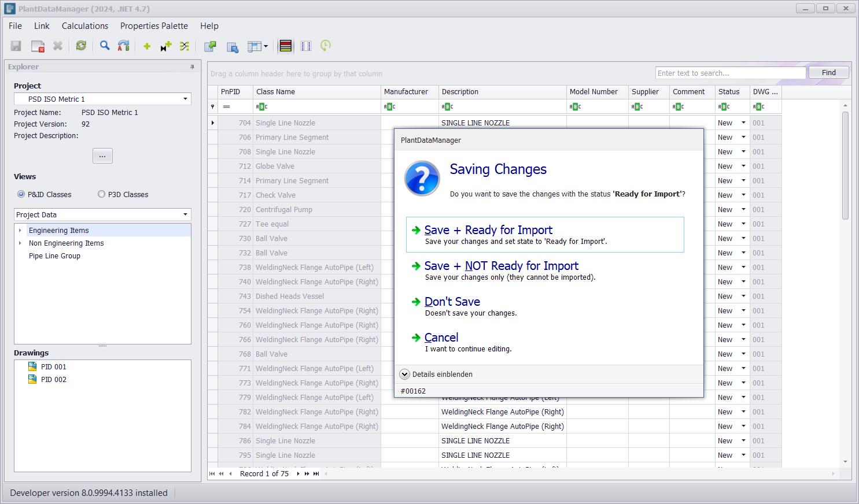Viewport: 859px width, 504px height.
Task: Click the add valve with plus icon
Action: (166, 46)
